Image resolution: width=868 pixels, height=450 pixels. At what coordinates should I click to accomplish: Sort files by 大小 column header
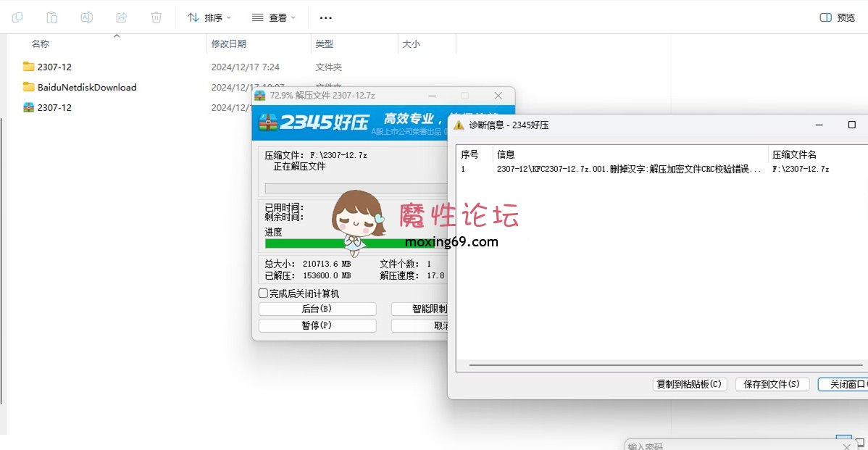pos(412,43)
